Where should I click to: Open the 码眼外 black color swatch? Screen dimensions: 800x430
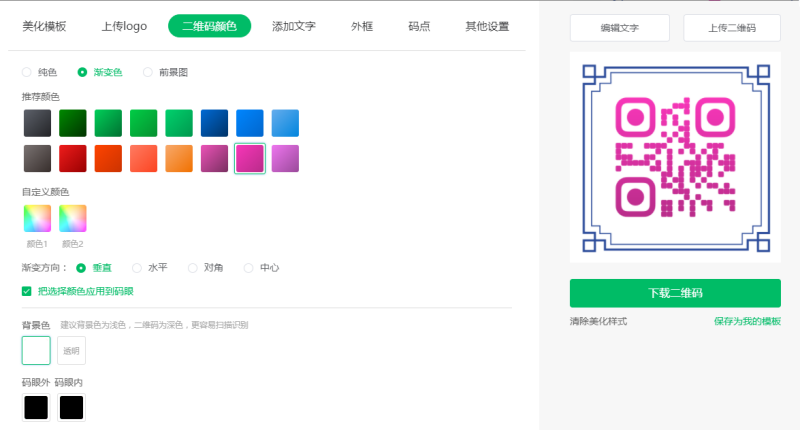(x=36, y=408)
